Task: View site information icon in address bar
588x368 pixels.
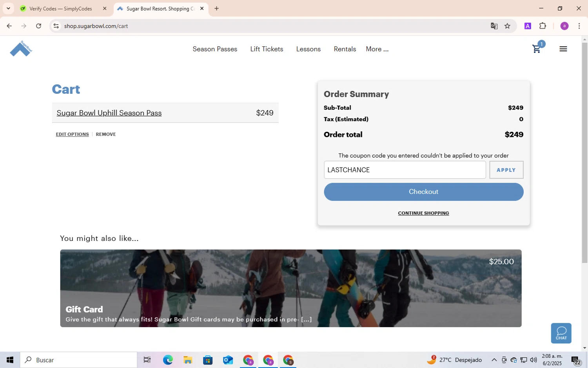Action: pyautogui.click(x=56, y=26)
